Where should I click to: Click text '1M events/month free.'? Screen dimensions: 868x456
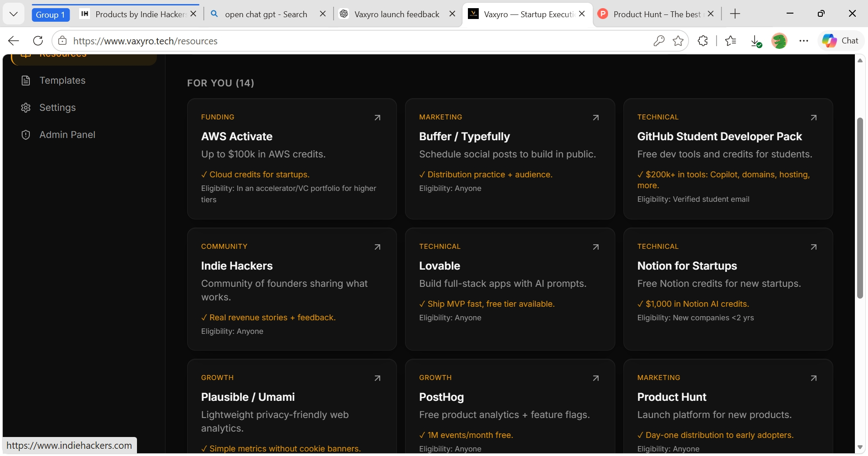pyautogui.click(x=470, y=435)
